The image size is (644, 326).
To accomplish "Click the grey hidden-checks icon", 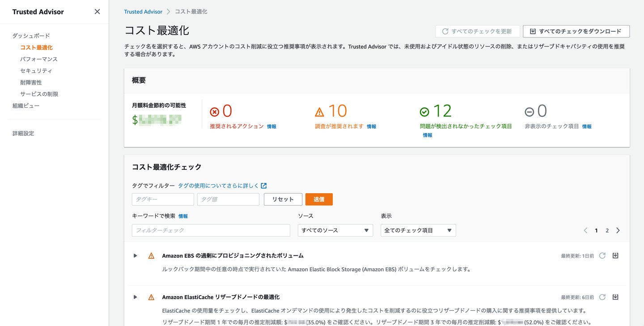I will click(529, 112).
